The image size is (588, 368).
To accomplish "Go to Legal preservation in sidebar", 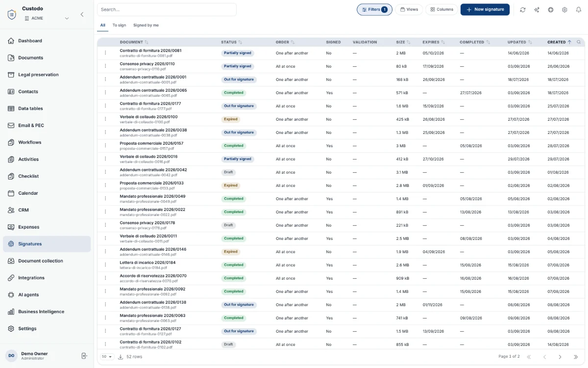I will (x=47, y=75).
